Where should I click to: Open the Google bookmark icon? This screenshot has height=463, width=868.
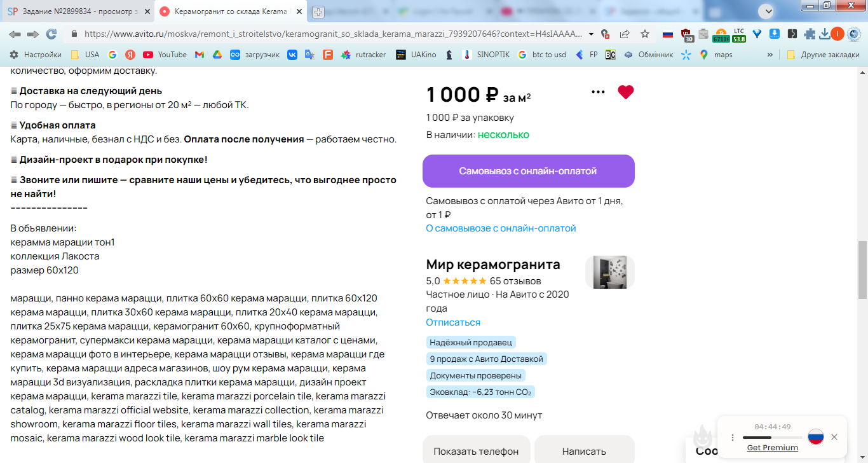click(112, 55)
